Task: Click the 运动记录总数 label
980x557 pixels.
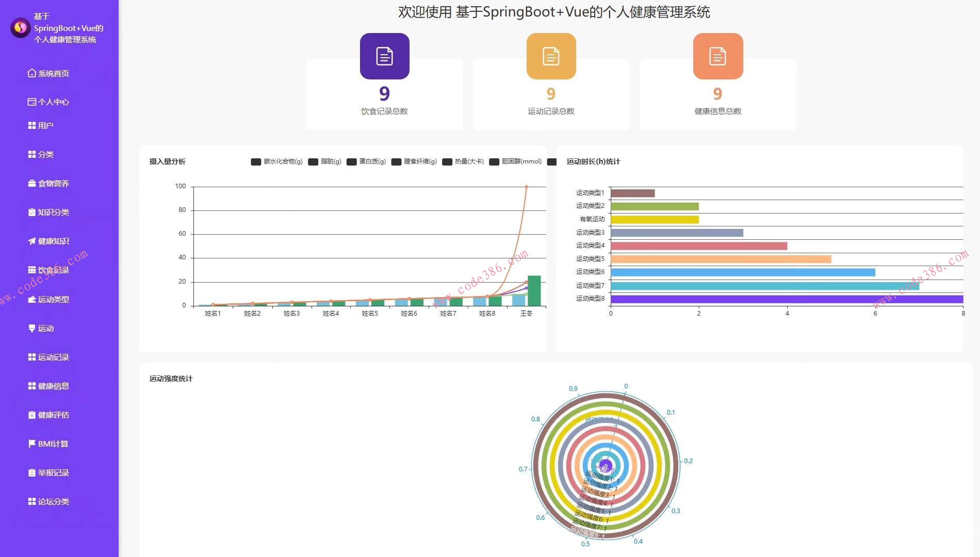Action: tap(551, 111)
